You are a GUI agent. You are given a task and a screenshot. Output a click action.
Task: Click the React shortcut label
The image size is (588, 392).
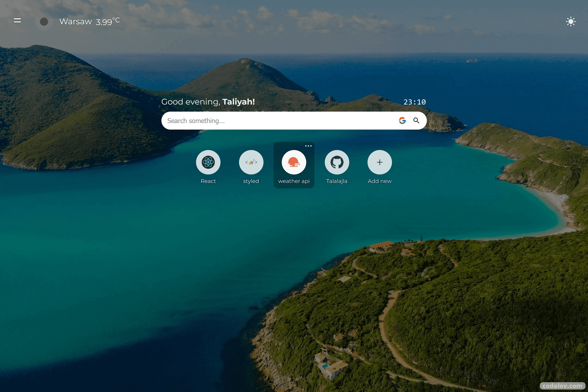tap(208, 181)
